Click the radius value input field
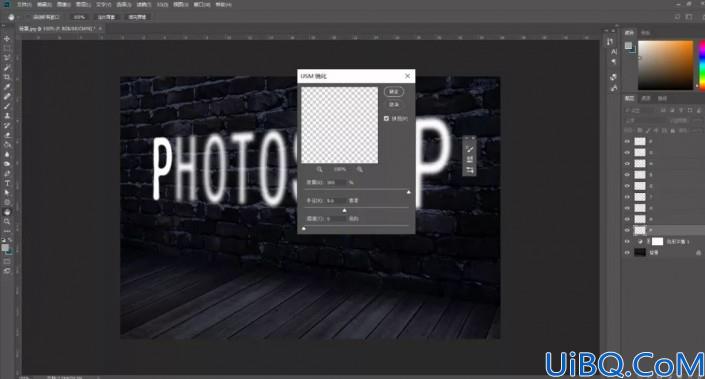Image resolution: width=705 pixels, height=379 pixels. pos(336,201)
